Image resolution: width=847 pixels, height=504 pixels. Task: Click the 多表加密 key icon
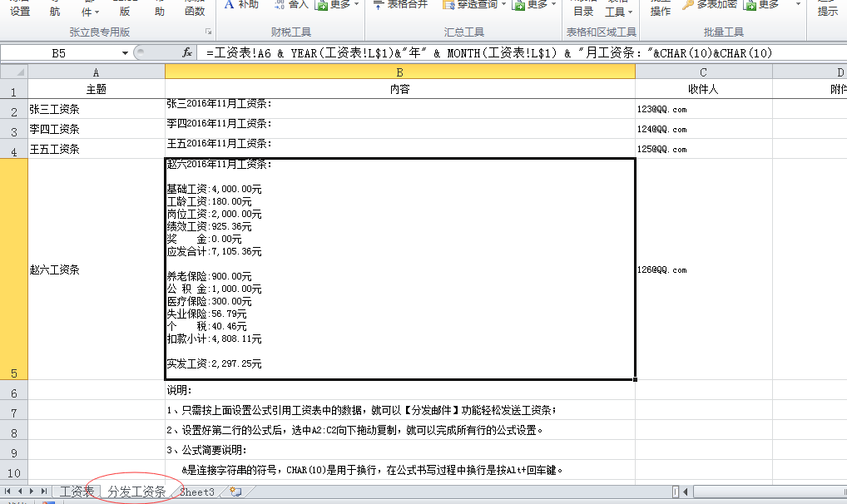point(688,5)
